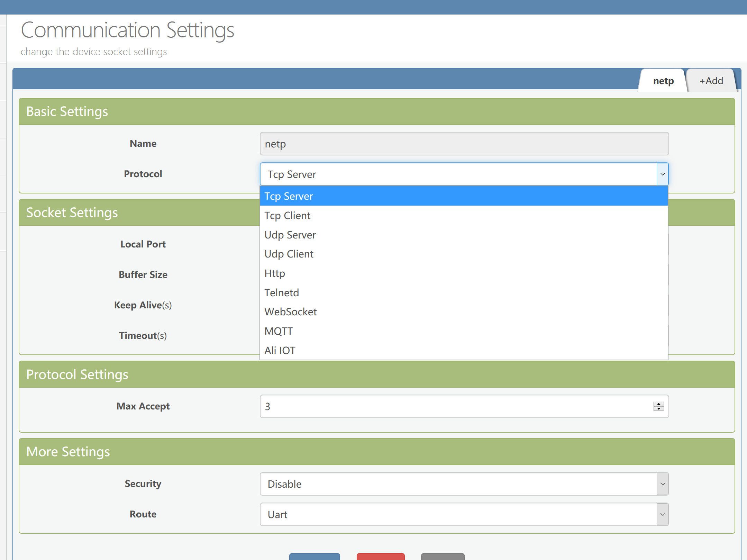Select WebSocket protocol option
The image size is (747, 560).
point(290,312)
